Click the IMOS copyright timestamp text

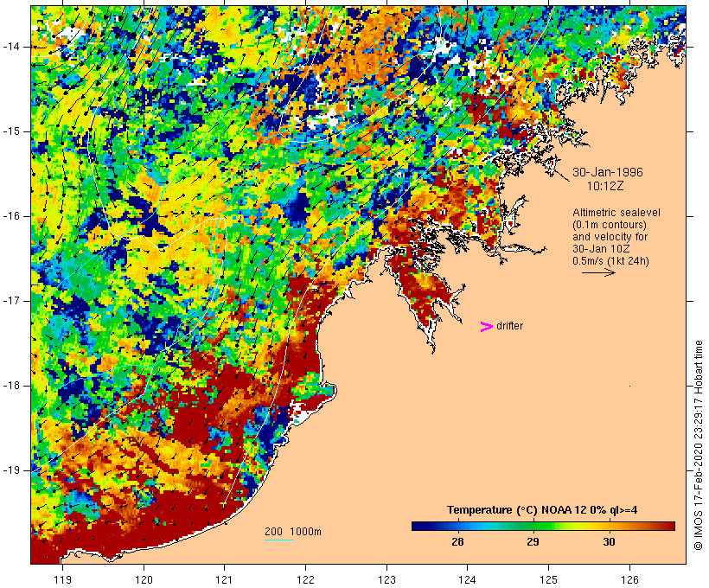[698, 445]
